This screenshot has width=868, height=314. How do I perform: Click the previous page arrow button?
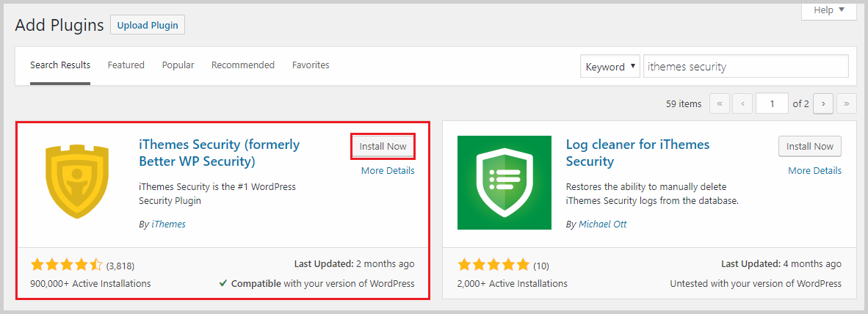(742, 103)
